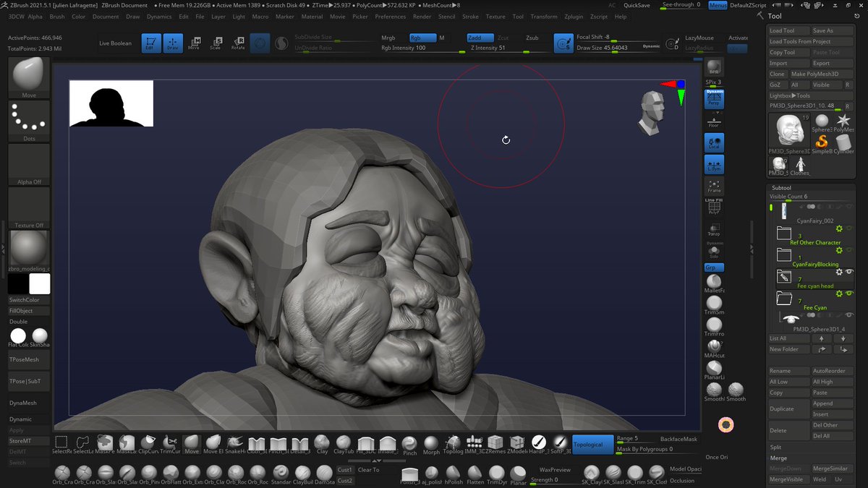Select the Move gizmo button in top shelf

pos(194,43)
